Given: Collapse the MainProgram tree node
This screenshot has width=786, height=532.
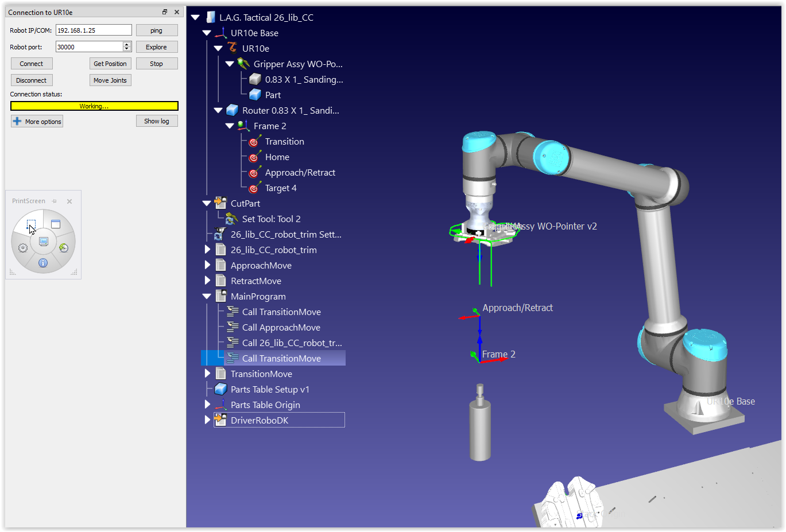Looking at the screenshot, I should click(x=207, y=297).
